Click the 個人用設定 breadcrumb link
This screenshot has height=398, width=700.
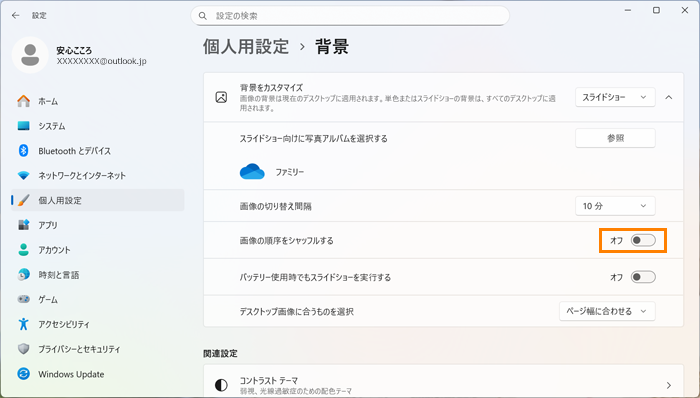246,46
